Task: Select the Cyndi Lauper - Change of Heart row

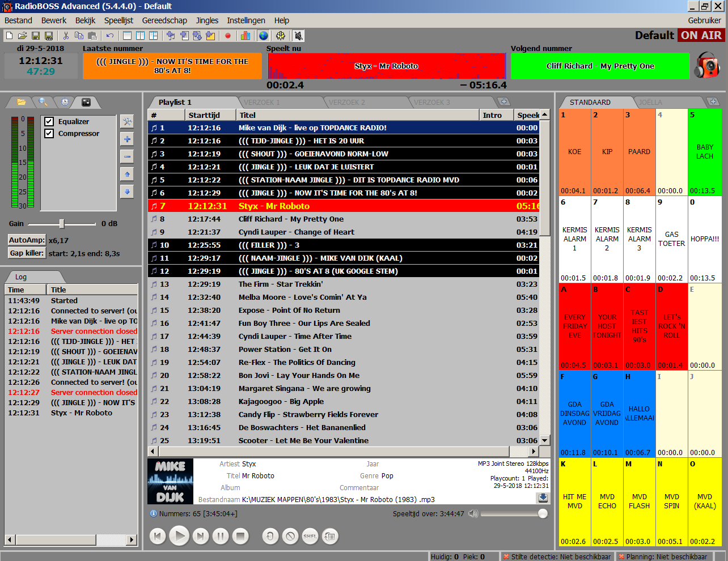Action: point(344,232)
